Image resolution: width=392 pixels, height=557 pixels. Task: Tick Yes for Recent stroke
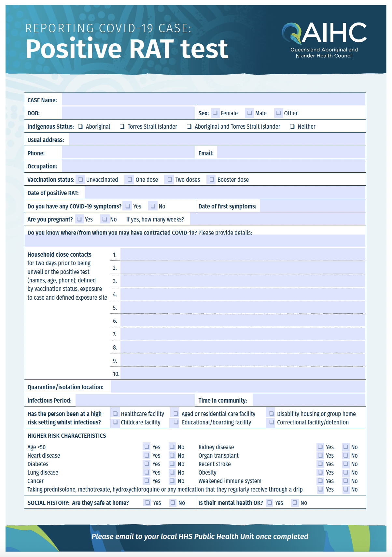click(321, 464)
